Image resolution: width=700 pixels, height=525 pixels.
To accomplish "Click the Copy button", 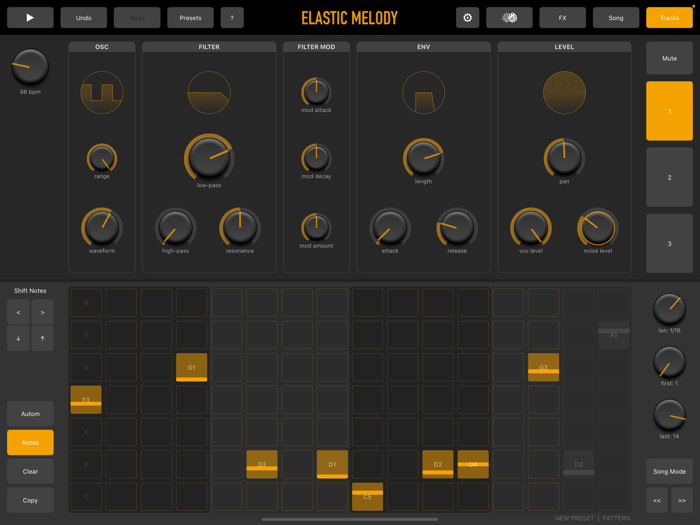I will click(x=30, y=500).
